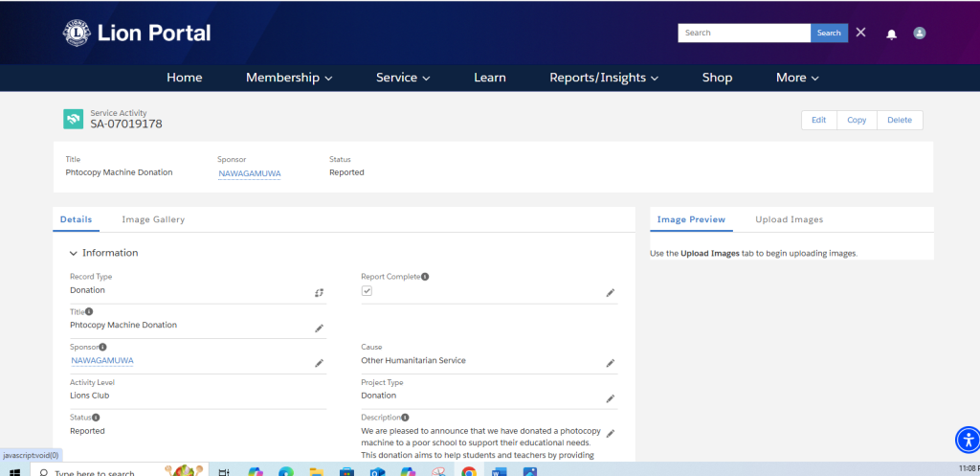This screenshot has height=476, width=980.
Task: Open NAWAGAMUWA link in Information section
Action: [101, 361]
